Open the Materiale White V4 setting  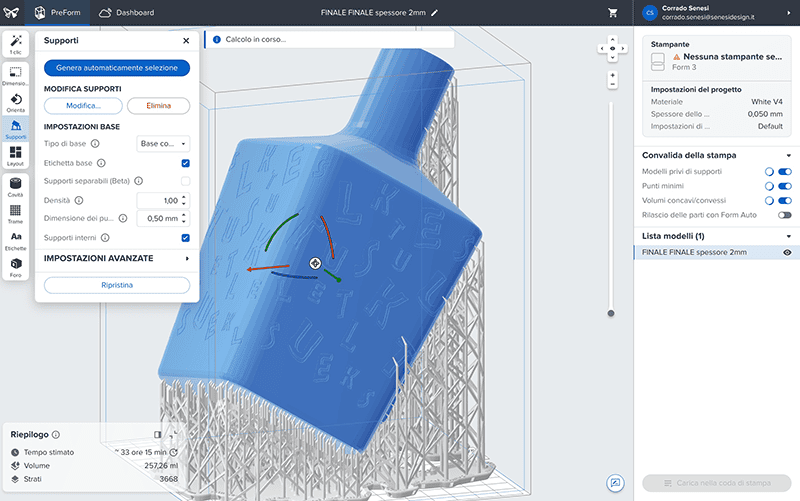pyautogui.click(x=716, y=102)
